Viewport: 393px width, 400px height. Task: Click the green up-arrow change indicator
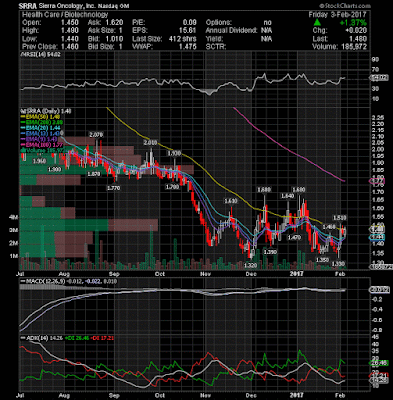point(317,23)
